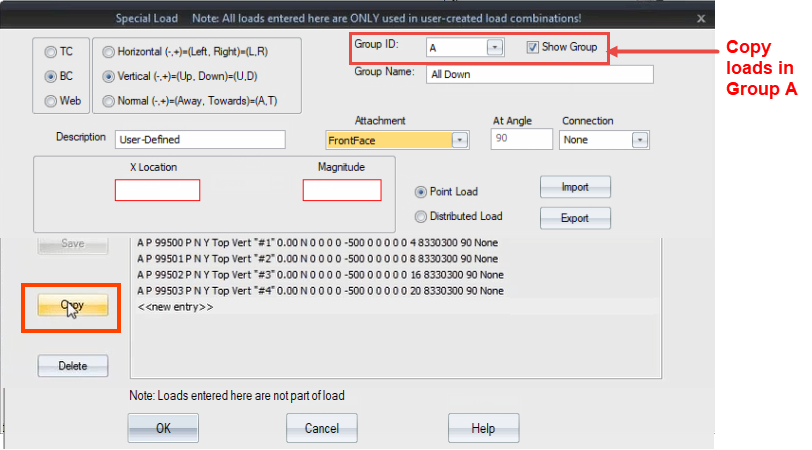
Task: Click the Delete button
Action: [x=72, y=366]
